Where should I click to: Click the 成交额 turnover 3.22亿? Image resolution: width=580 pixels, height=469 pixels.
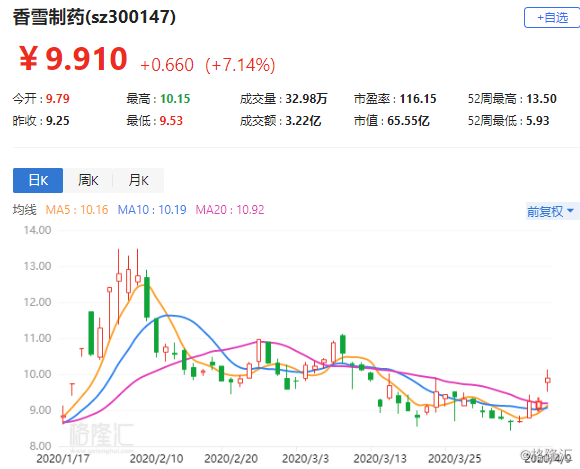click(x=303, y=121)
